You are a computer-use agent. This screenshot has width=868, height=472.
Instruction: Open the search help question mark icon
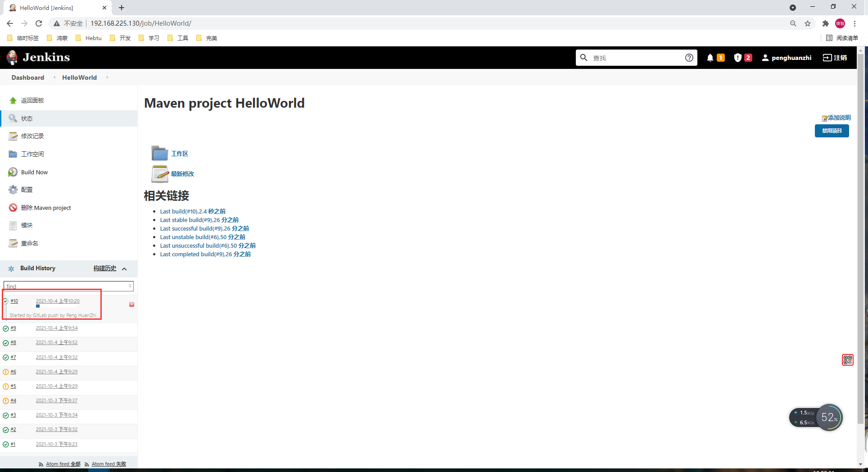(689, 58)
